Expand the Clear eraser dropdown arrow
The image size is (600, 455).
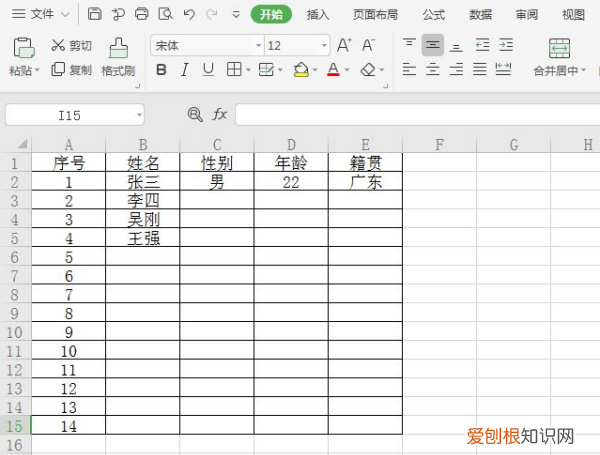(x=382, y=70)
